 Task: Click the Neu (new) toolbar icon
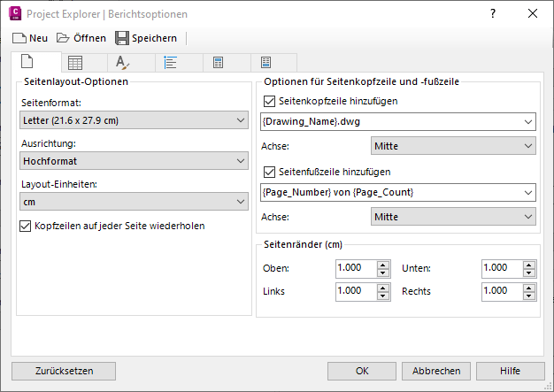19,38
